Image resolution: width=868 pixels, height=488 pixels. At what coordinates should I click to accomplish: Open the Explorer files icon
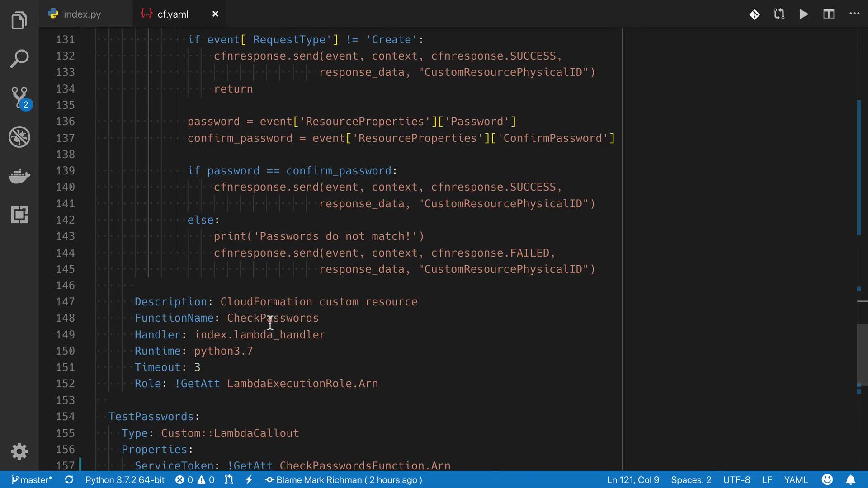click(19, 20)
